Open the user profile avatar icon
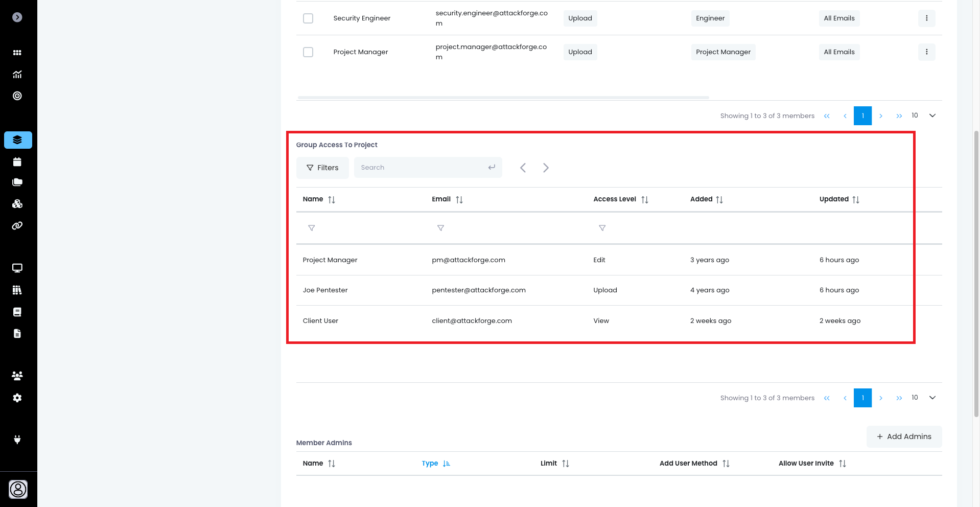 tap(18, 489)
